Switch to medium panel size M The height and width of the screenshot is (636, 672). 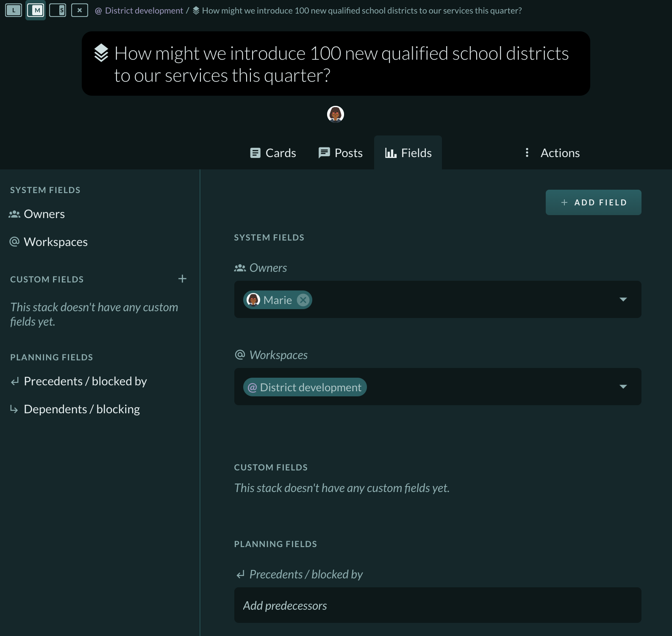[36, 10]
